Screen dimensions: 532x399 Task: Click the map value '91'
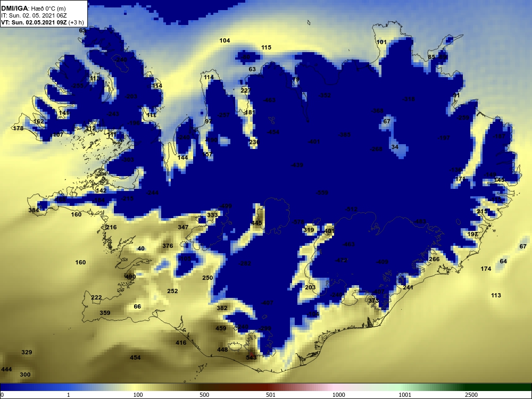456,96
